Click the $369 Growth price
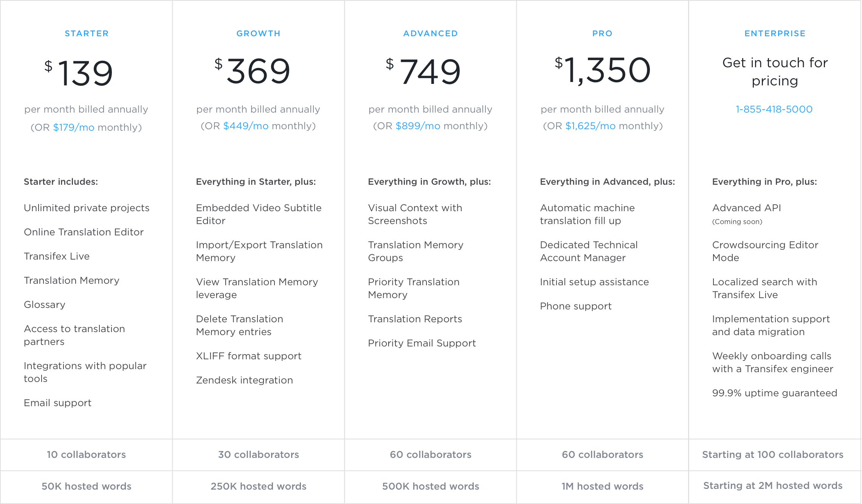 pos(253,71)
